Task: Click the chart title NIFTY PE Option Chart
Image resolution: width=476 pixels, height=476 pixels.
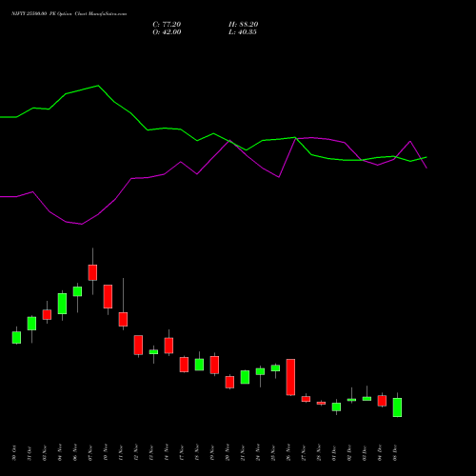Action: click(x=69, y=13)
